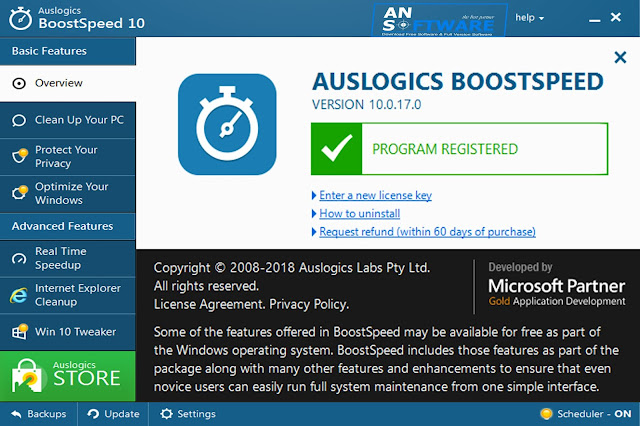The width and height of the screenshot is (640, 426).
Task: Open Settings from the bottom bar
Action: [x=188, y=414]
